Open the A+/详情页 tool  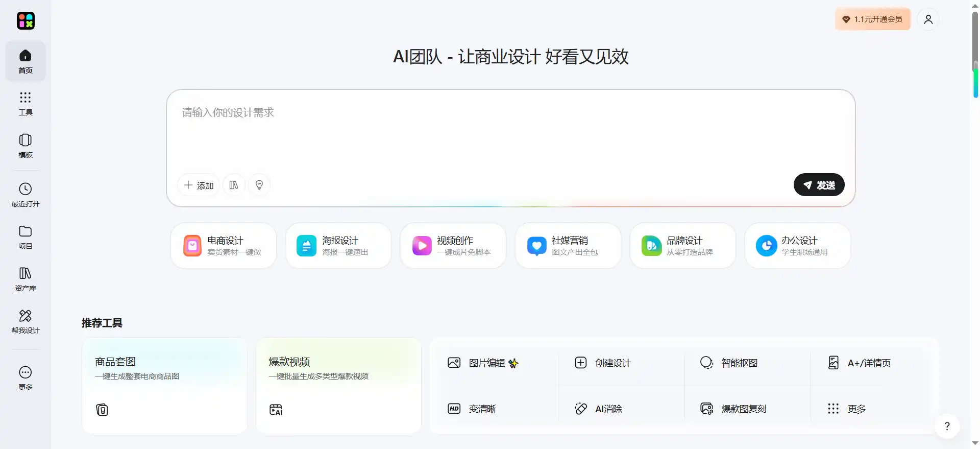859,363
